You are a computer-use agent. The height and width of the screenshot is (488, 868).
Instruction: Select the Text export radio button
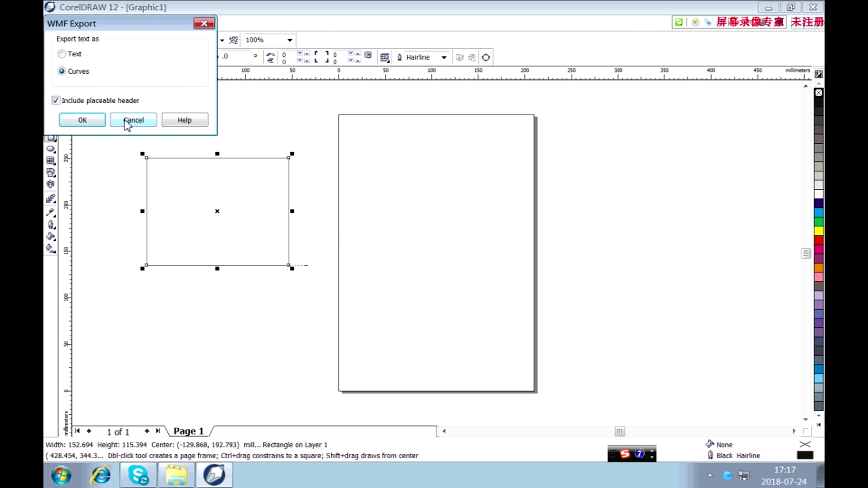click(x=61, y=53)
